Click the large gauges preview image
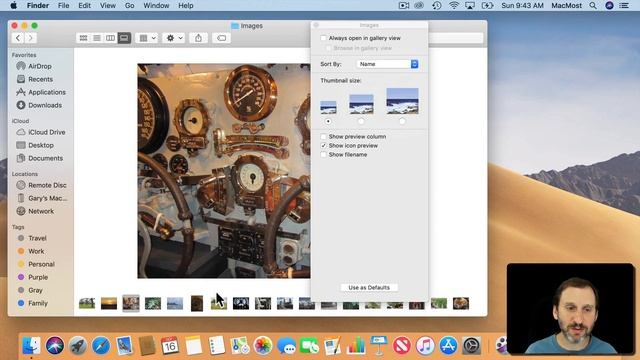This screenshot has height=360, width=640. coord(224,171)
